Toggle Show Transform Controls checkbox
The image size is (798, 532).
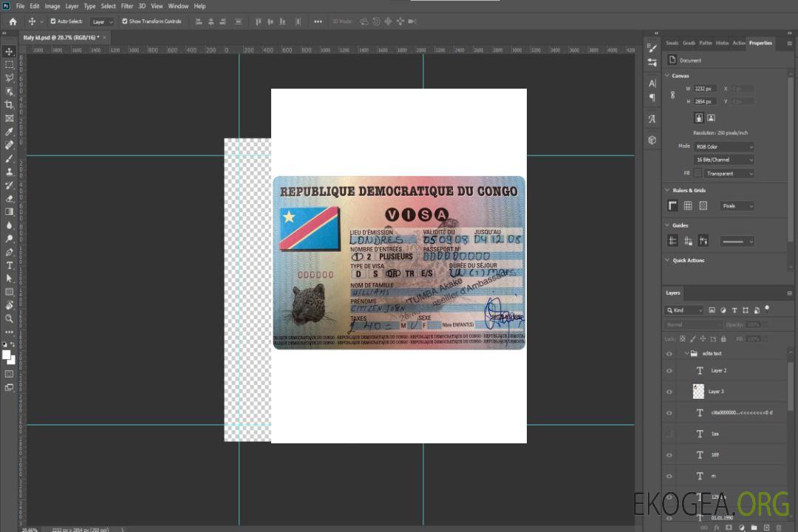(125, 21)
